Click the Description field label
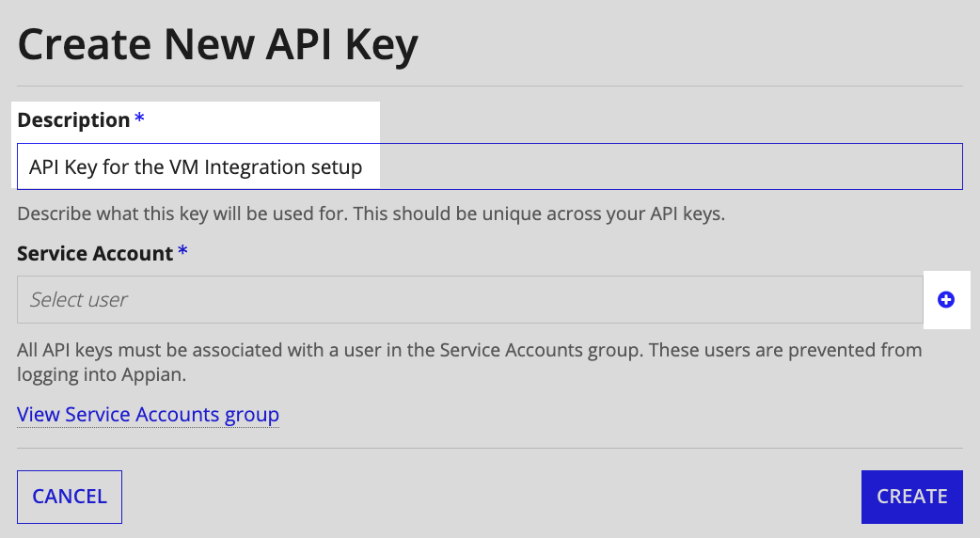Screen dimensions: 980x538 73,119
